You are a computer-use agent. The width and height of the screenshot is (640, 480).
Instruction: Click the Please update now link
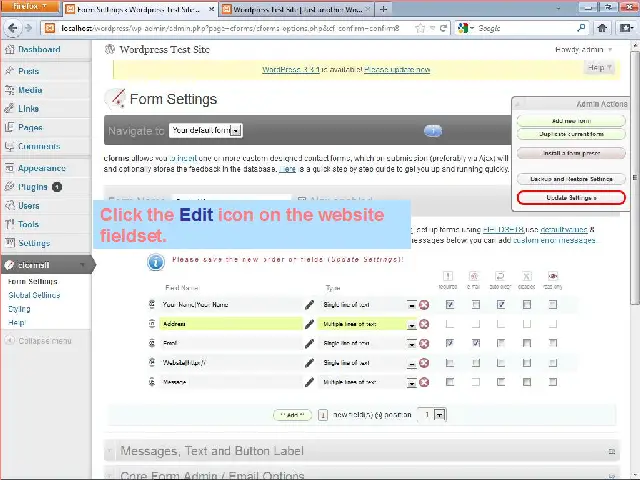pyautogui.click(x=397, y=70)
